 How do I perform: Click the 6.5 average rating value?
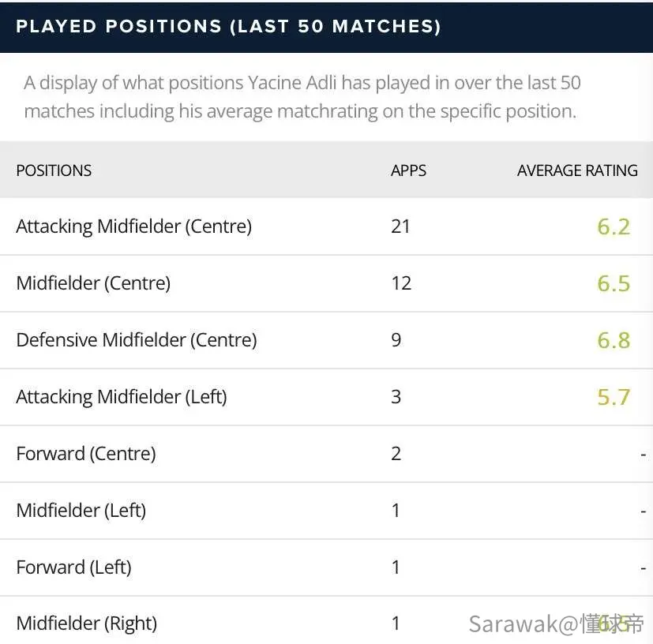click(614, 283)
